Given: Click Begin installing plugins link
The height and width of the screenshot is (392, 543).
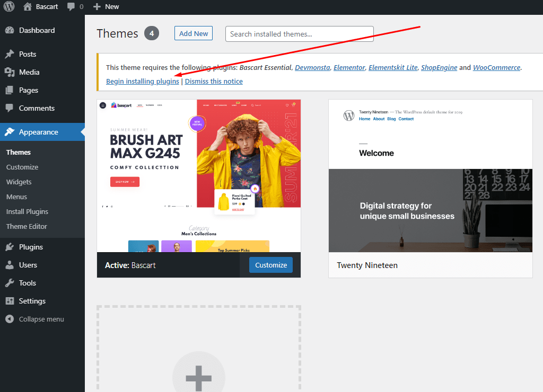Looking at the screenshot, I should click(x=143, y=81).
